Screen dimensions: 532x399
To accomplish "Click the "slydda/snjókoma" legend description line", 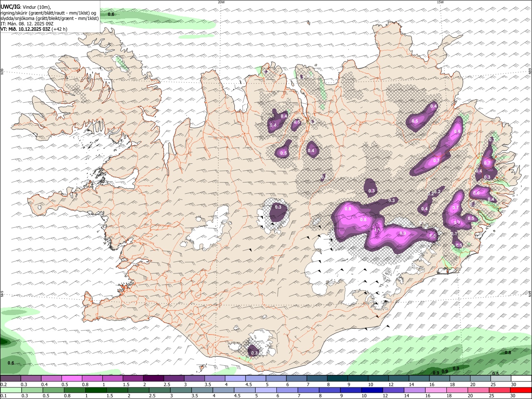I will pyautogui.click(x=49, y=18).
